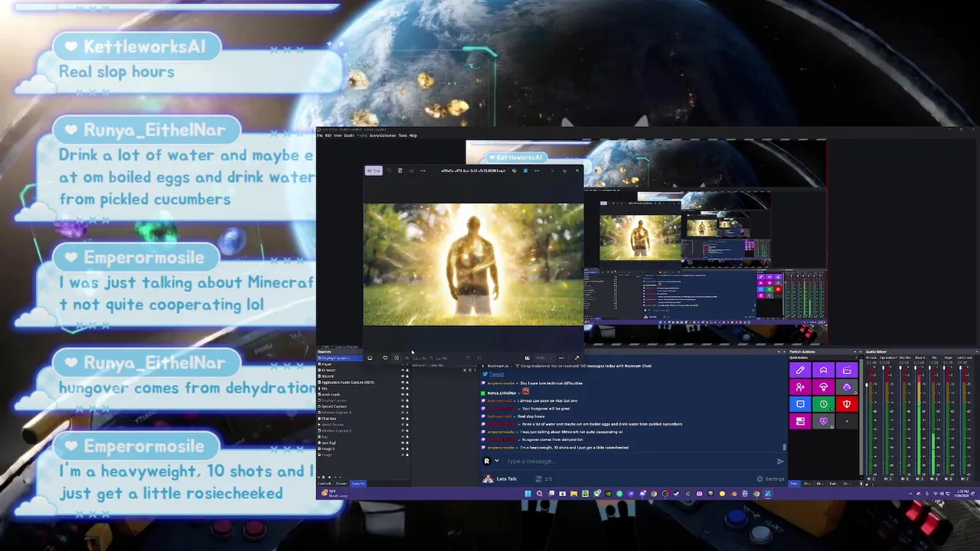This screenshot has width=980, height=551.
Task: Open the View menu in OBS
Action: point(338,135)
